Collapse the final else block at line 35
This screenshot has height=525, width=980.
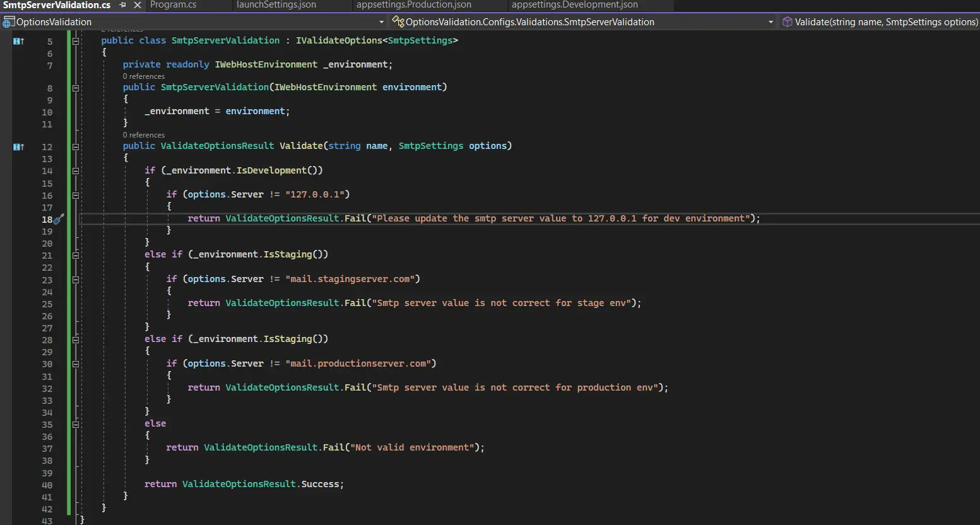(76, 425)
